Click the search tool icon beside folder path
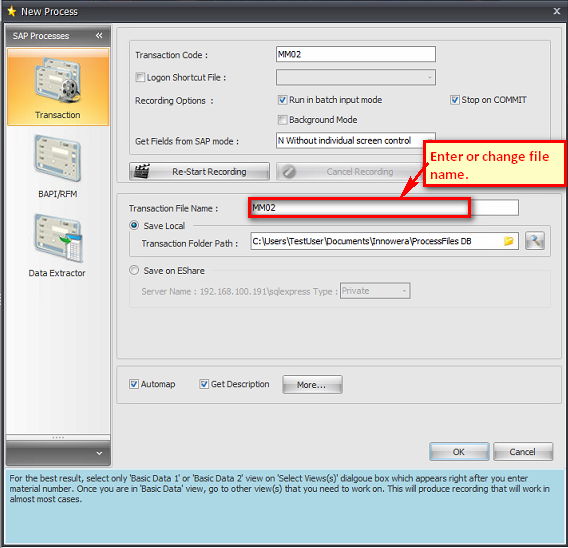 (535, 241)
